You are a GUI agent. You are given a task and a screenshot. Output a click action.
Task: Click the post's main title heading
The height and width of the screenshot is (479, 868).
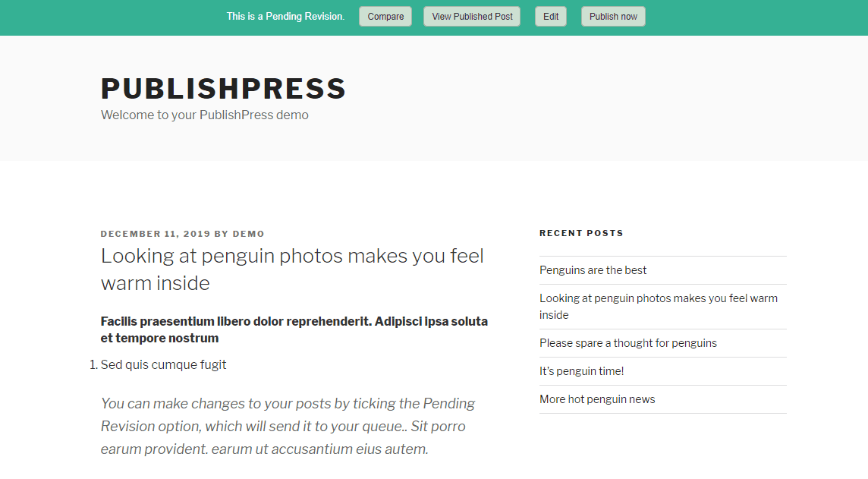pos(292,269)
